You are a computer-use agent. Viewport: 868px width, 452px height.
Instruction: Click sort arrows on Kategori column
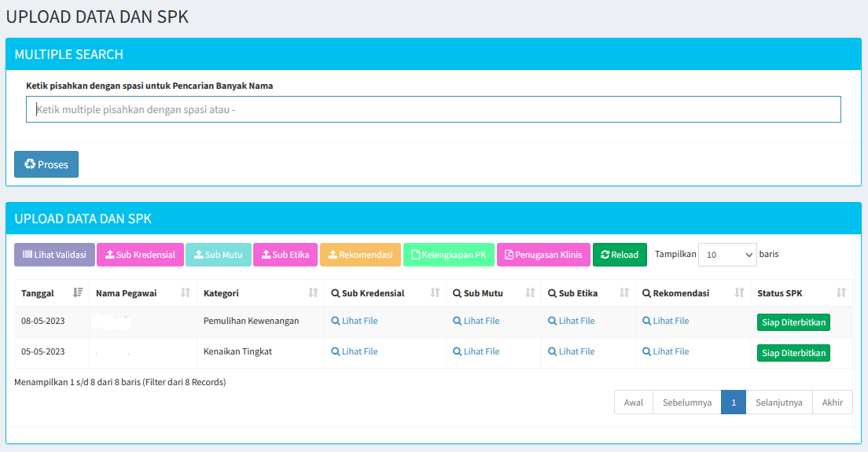(313, 292)
